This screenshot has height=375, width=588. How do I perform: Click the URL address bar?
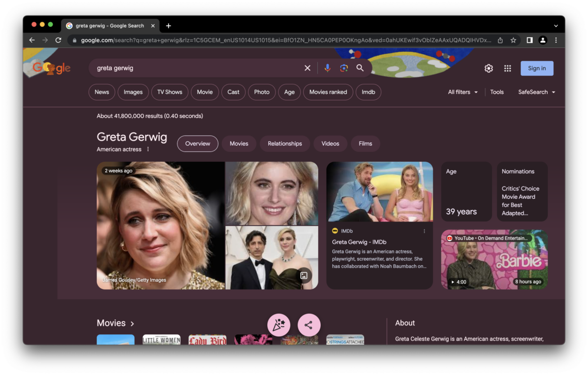pyautogui.click(x=286, y=40)
